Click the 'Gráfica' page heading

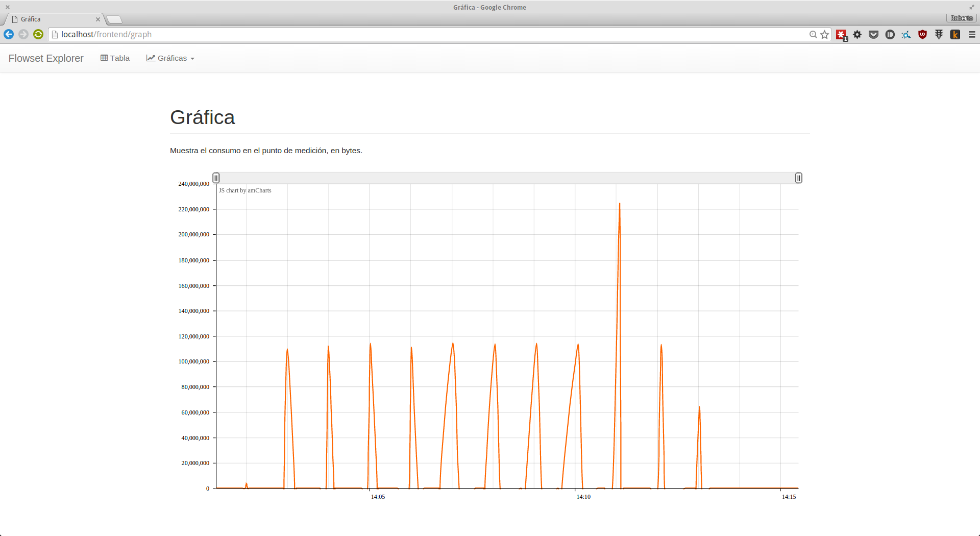click(x=202, y=117)
